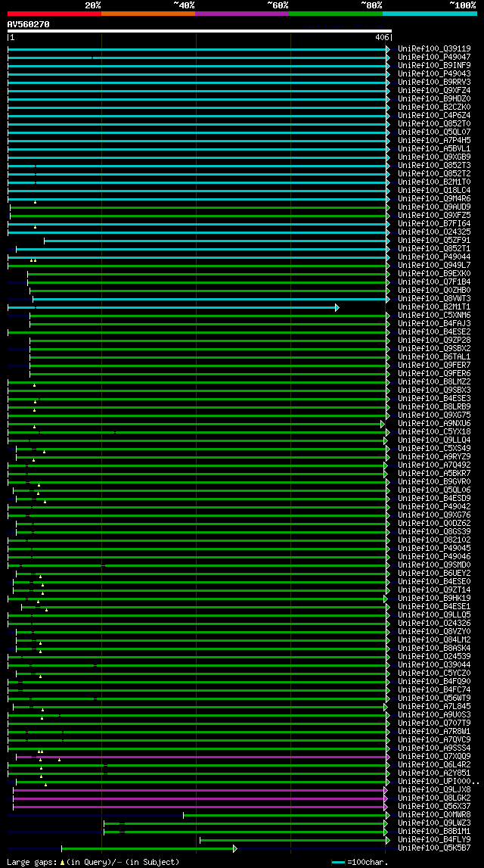This screenshot has height=868, width=484.
Task: Click the UniRef100_A7P4H5 text
Action: click(434, 140)
